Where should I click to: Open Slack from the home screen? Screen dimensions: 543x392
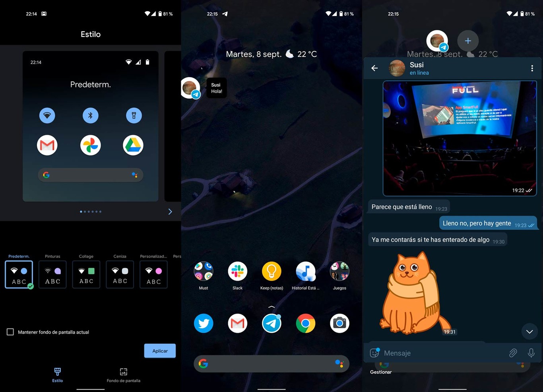(237, 271)
